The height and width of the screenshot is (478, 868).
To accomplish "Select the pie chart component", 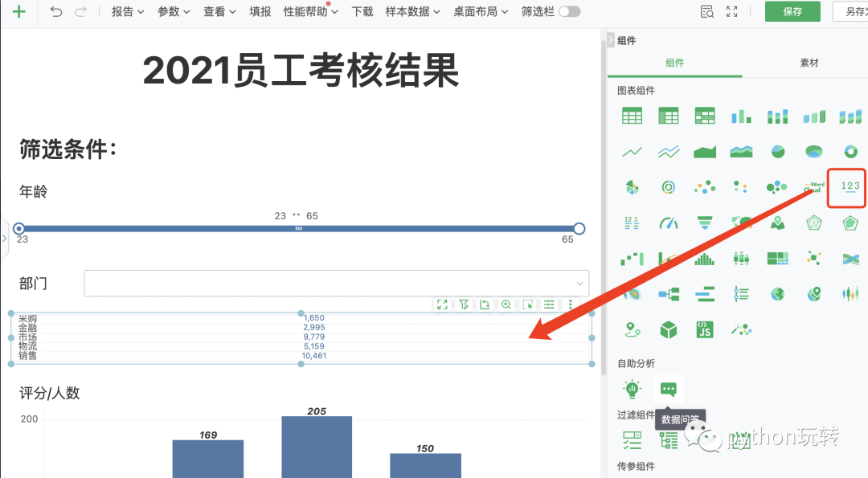I will 778,152.
